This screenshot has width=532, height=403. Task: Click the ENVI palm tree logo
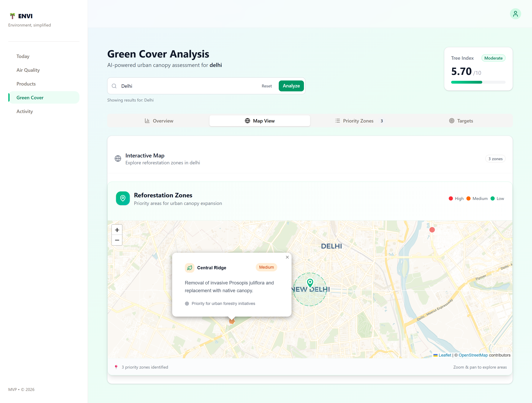[13, 16]
